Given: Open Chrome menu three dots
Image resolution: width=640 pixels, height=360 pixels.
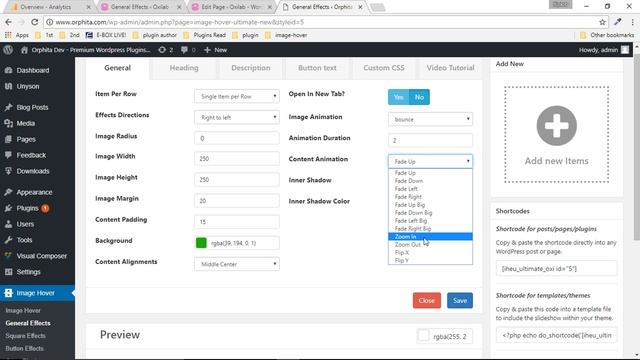Looking at the screenshot, I should point(633,22).
